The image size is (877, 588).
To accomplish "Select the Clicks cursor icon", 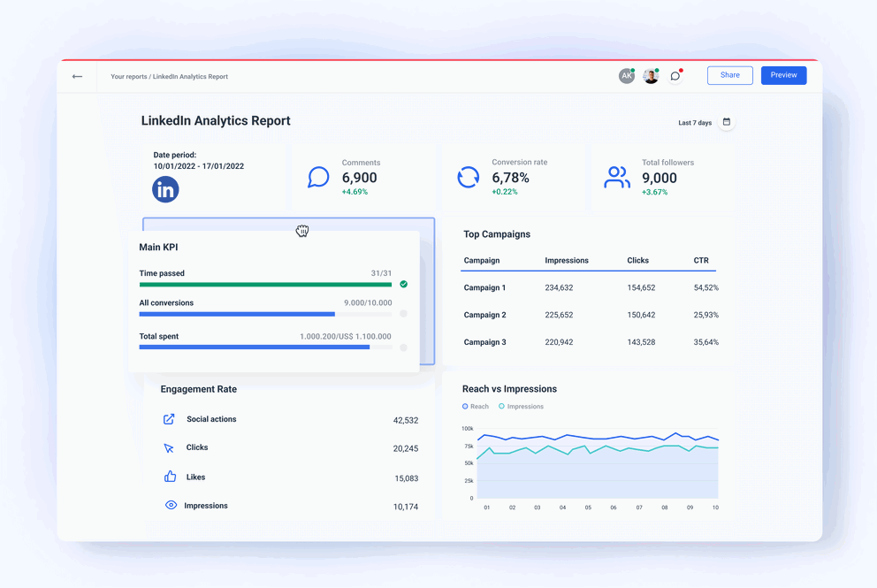I will click(x=168, y=447).
